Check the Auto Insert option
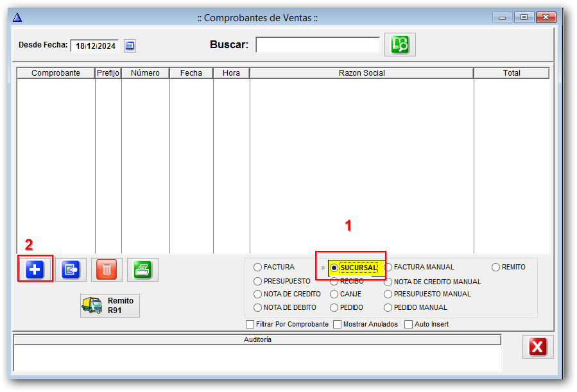 408,324
